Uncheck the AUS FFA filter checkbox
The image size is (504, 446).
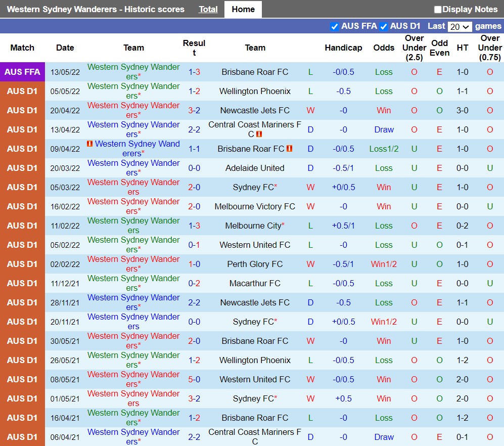334,26
